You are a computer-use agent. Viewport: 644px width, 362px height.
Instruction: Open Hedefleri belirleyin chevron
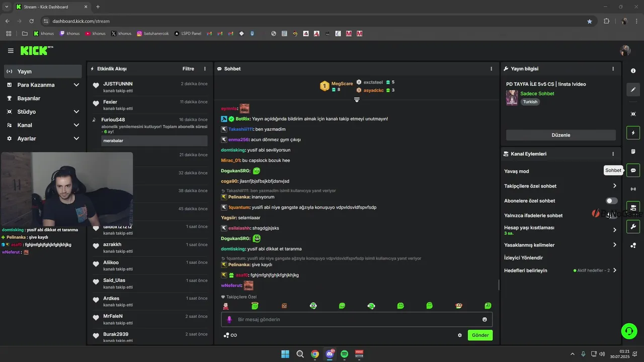click(x=614, y=270)
